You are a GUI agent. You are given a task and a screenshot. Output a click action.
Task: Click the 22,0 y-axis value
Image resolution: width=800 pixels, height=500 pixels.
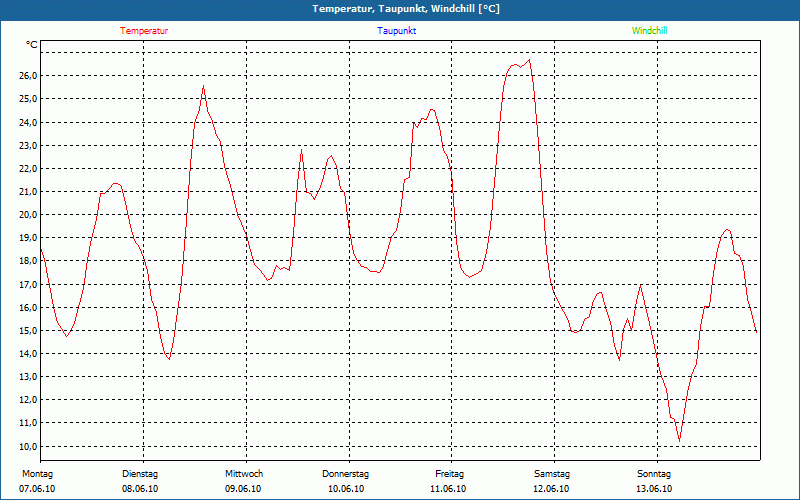[x=29, y=168]
